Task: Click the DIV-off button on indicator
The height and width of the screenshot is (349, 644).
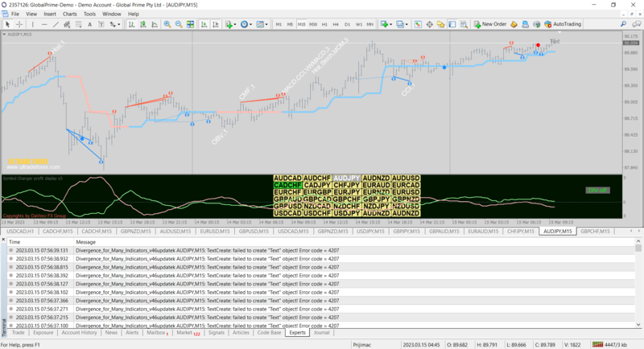Action: pyautogui.click(x=597, y=191)
